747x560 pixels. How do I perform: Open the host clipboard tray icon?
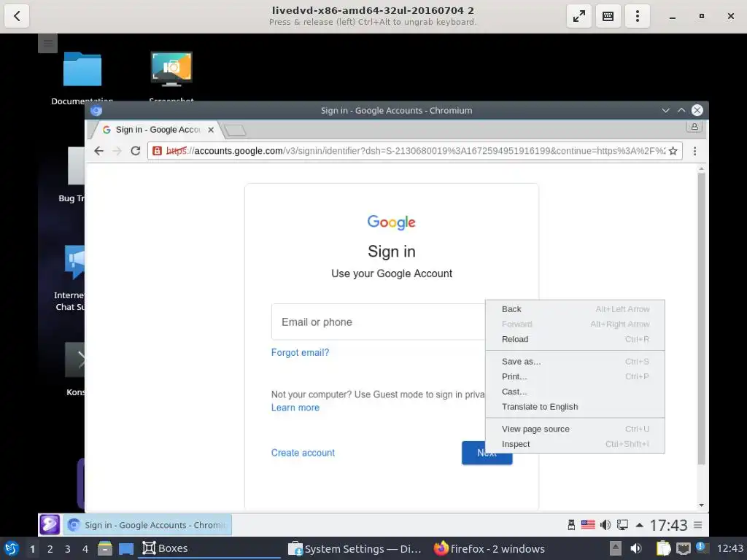[663, 548]
